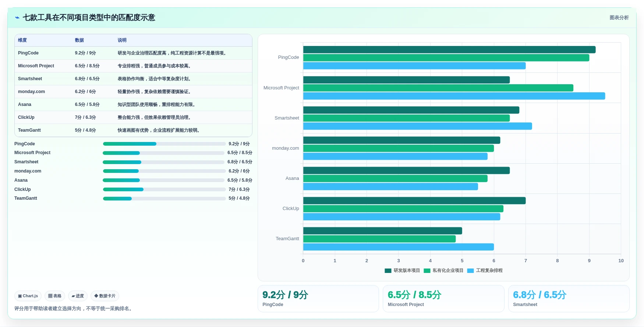Click the Smartsheet bright green chart bar
Screen dimensions: 644x327
(x=406, y=118)
